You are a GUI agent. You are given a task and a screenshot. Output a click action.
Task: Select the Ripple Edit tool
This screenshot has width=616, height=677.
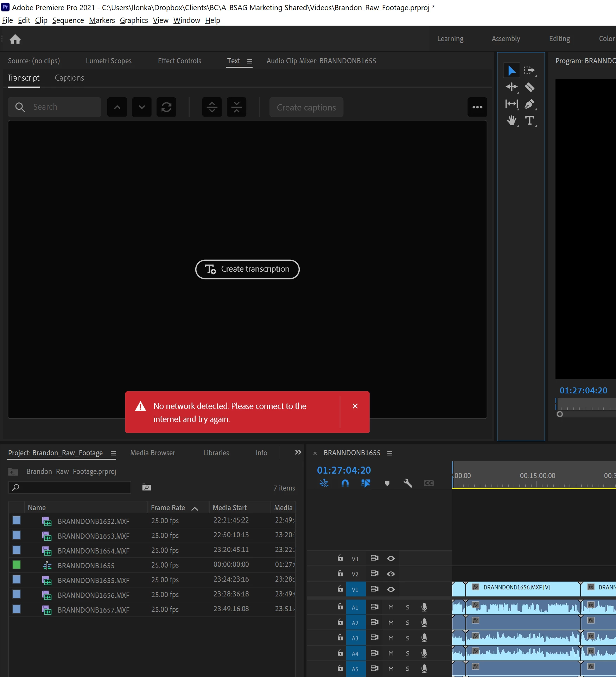pyautogui.click(x=512, y=87)
